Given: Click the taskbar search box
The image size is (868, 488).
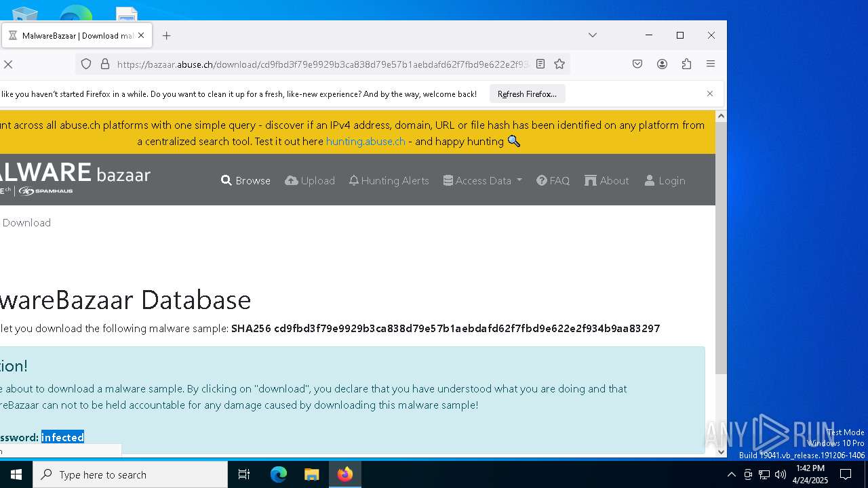Looking at the screenshot, I should point(130,474).
